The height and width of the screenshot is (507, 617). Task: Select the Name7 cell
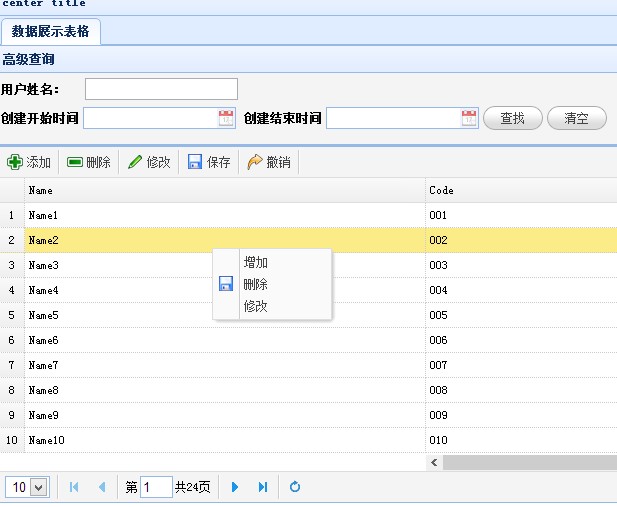coord(225,365)
